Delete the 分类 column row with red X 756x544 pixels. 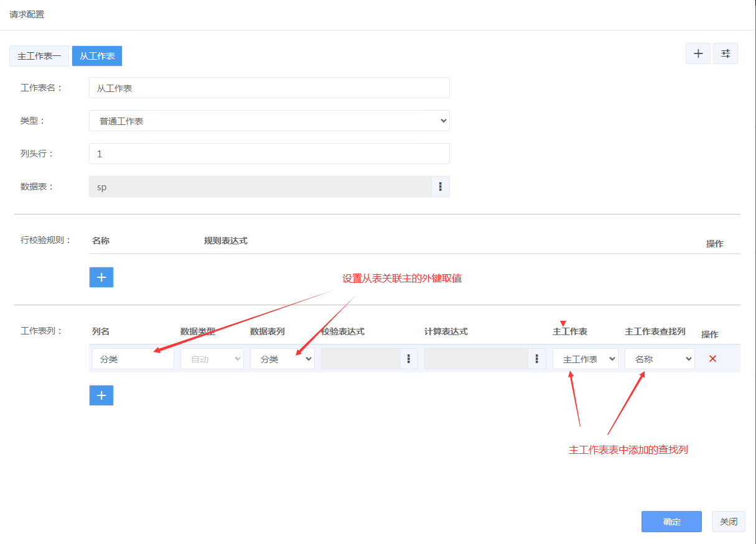712,359
